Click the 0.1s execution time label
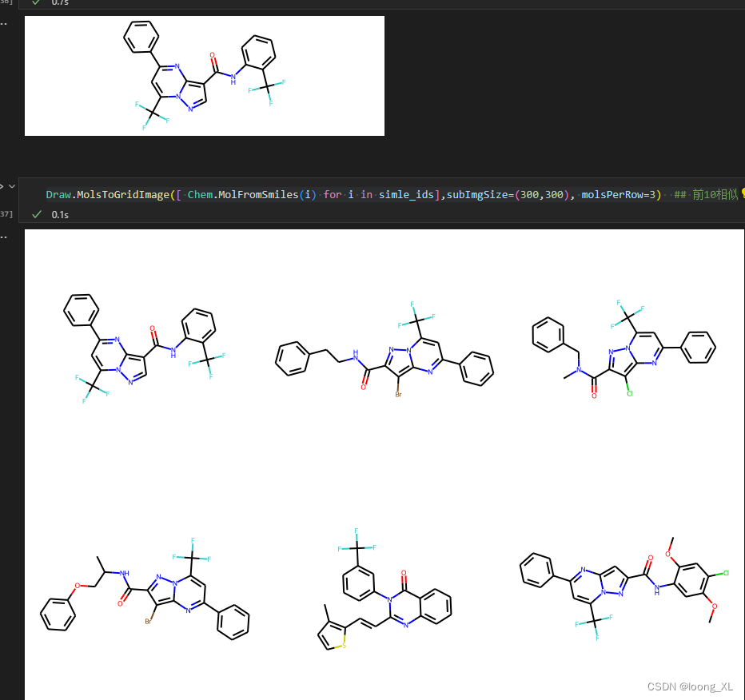The image size is (745, 700). click(60, 214)
